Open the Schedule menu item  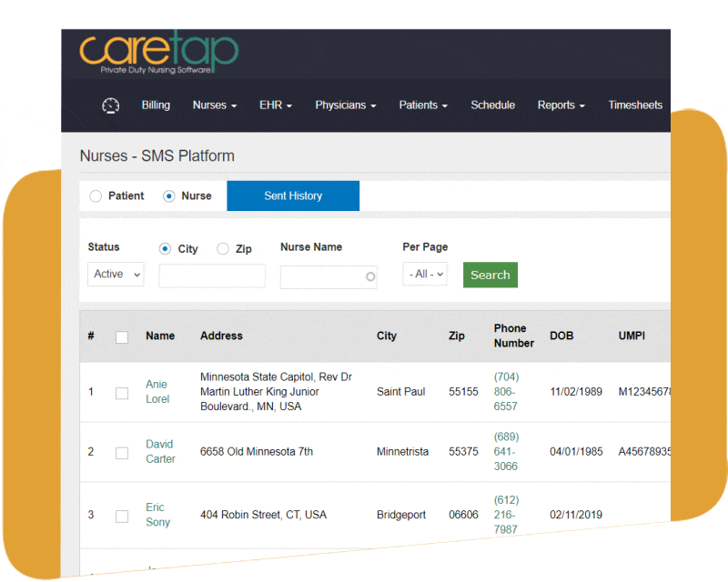(x=492, y=105)
